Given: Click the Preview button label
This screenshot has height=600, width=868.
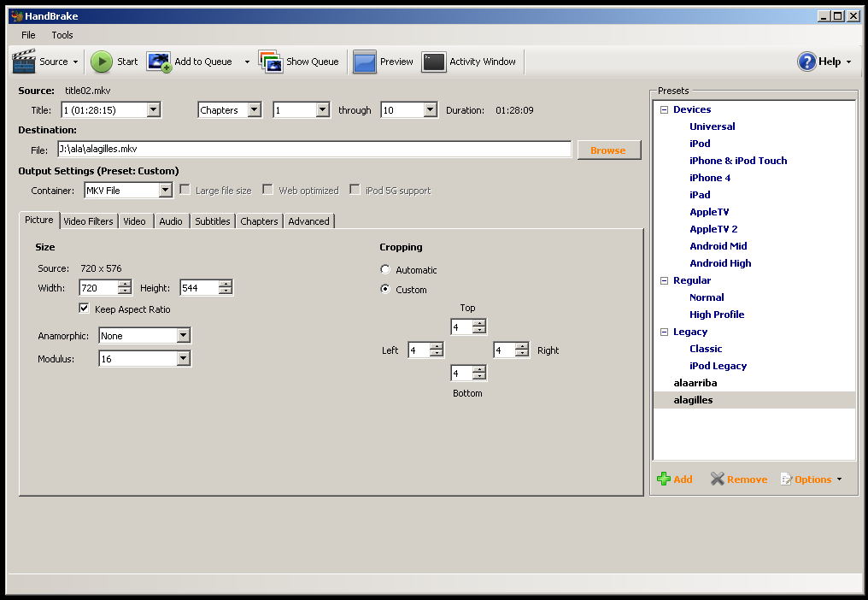Looking at the screenshot, I should (x=396, y=62).
